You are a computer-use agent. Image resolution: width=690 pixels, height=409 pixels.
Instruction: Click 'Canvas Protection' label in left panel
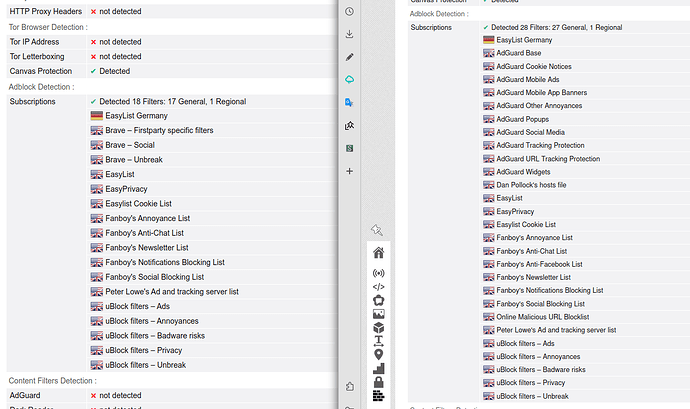(x=40, y=71)
